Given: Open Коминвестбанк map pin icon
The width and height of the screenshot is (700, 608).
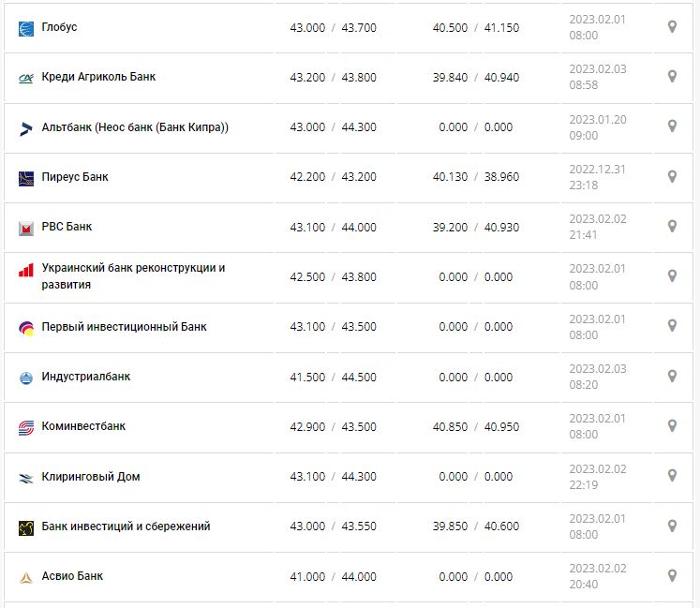Looking at the screenshot, I should pos(672,425).
